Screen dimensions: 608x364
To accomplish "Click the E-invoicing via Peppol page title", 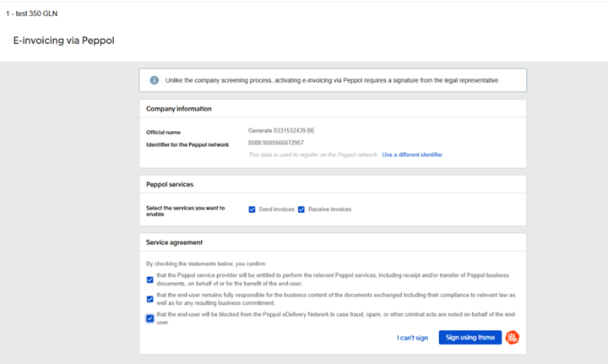I will (x=64, y=41).
